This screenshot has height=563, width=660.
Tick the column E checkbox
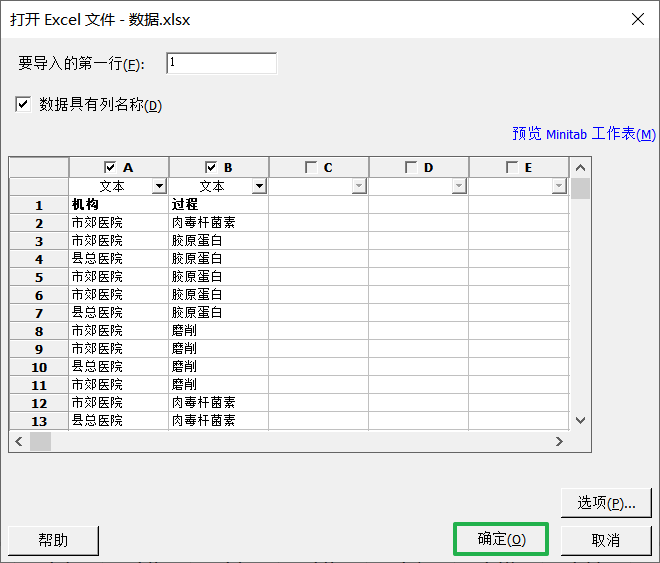[x=511, y=167]
